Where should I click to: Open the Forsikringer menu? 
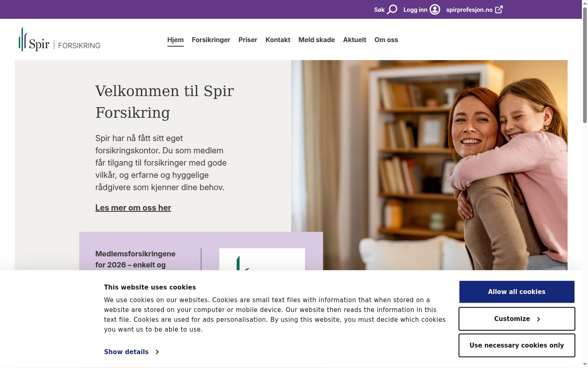[x=211, y=40]
